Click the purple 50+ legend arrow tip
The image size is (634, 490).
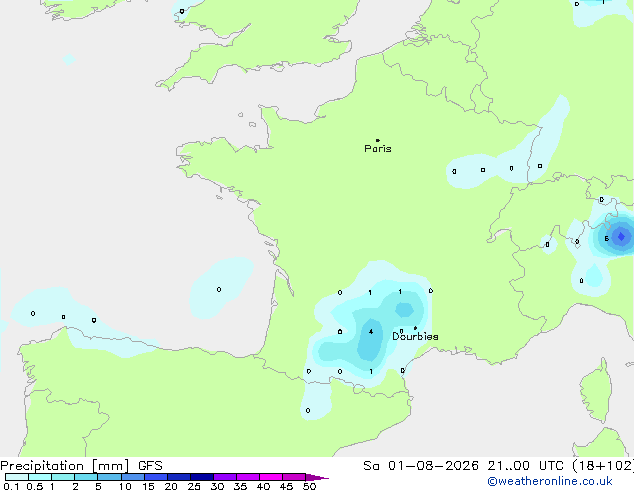click(317, 477)
